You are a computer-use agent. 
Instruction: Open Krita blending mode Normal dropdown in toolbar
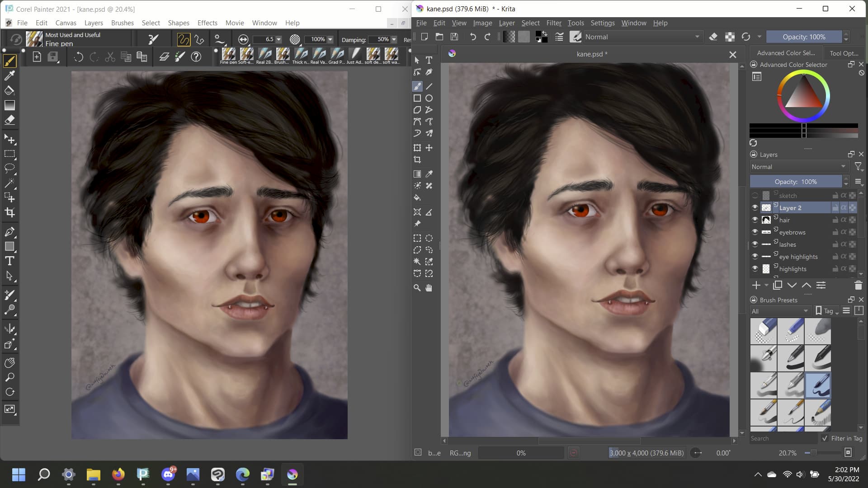click(x=642, y=37)
